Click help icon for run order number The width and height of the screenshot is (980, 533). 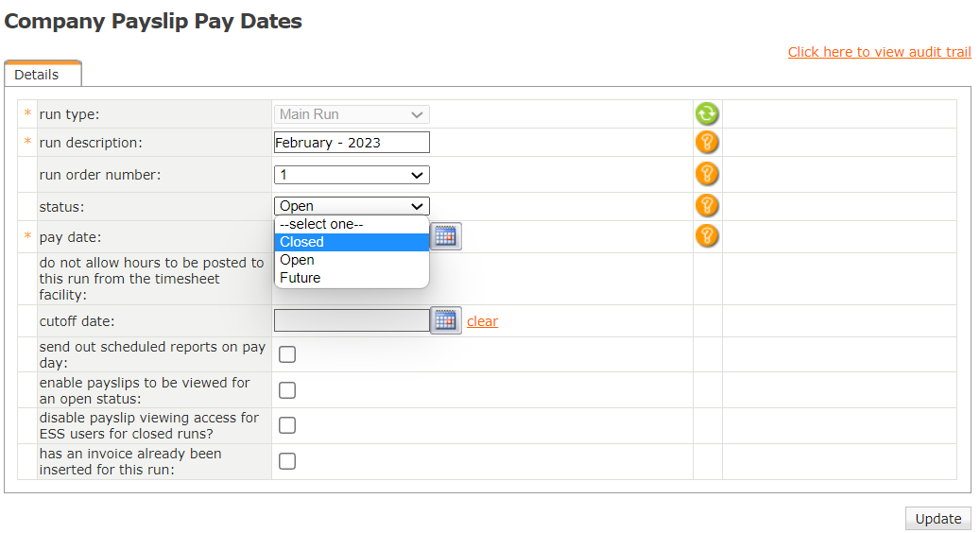click(x=707, y=174)
